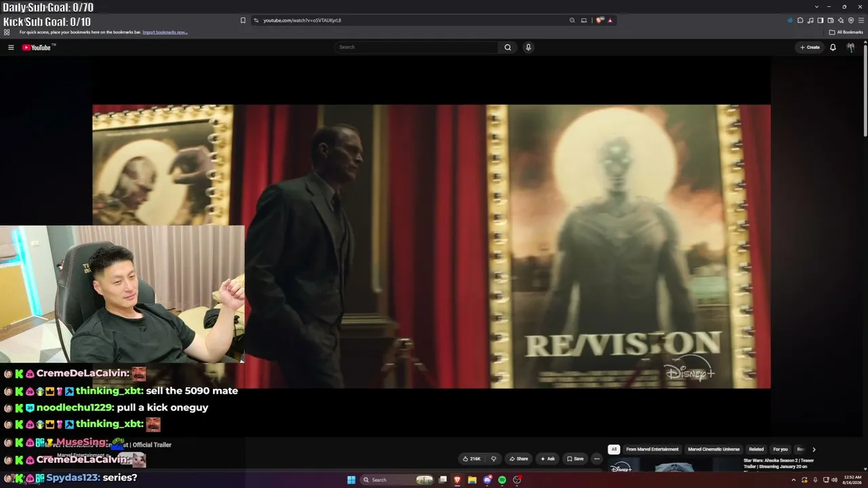Image resolution: width=868 pixels, height=488 pixels.
Task: Click the YouTube search field
Action: [x=416, y=47]
